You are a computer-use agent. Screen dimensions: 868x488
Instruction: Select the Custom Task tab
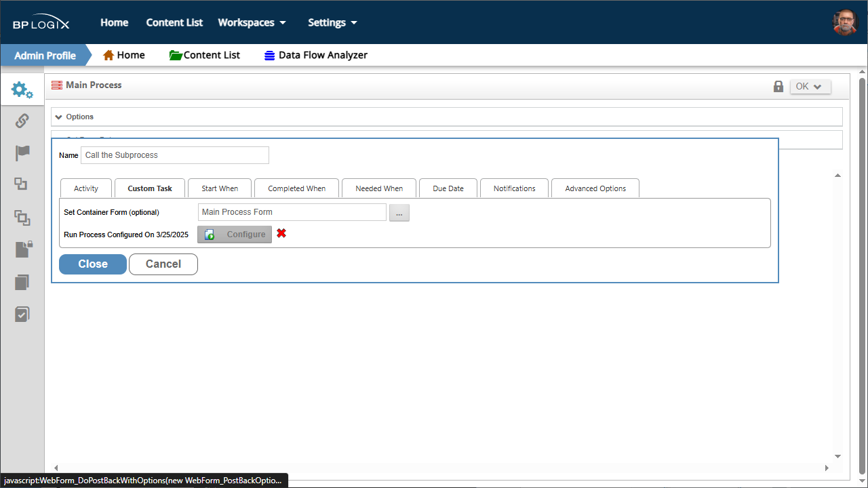[150, 188]
